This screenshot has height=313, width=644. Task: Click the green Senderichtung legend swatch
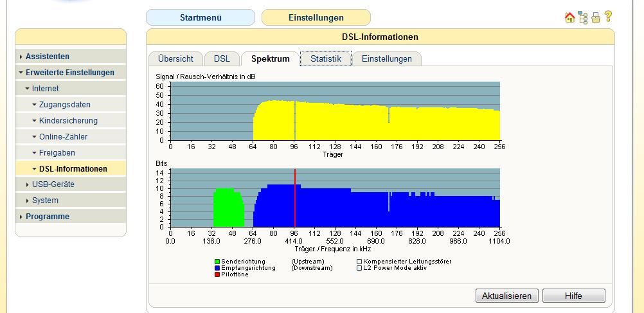[x=217, y=262]
